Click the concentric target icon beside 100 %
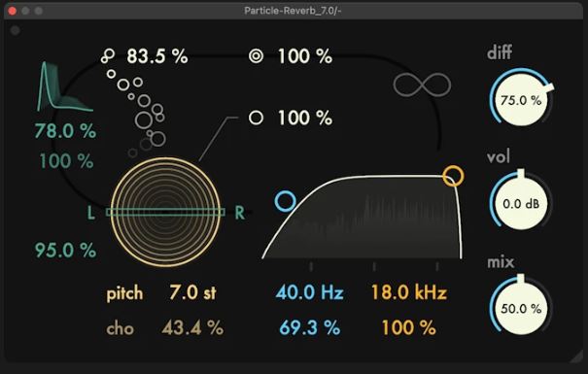Viewport: 588px width, 374px height. [x=257, y=56]
